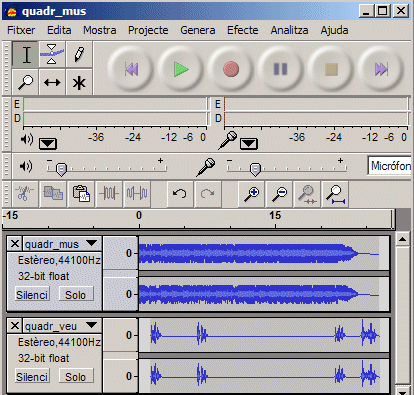The width and height of the screenshot is (414, 395).
Task: Select the Time Shift arrow tool
Action: pos(52,82)
